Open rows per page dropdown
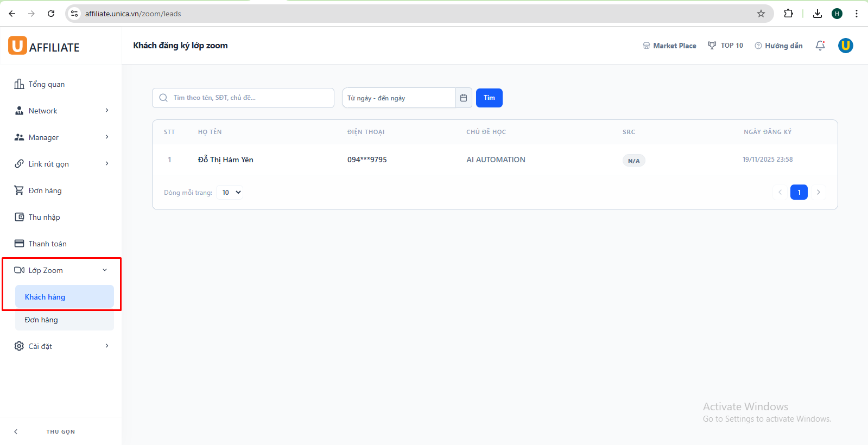The height and width of the screenshot is (445, 868). (230, 192)
